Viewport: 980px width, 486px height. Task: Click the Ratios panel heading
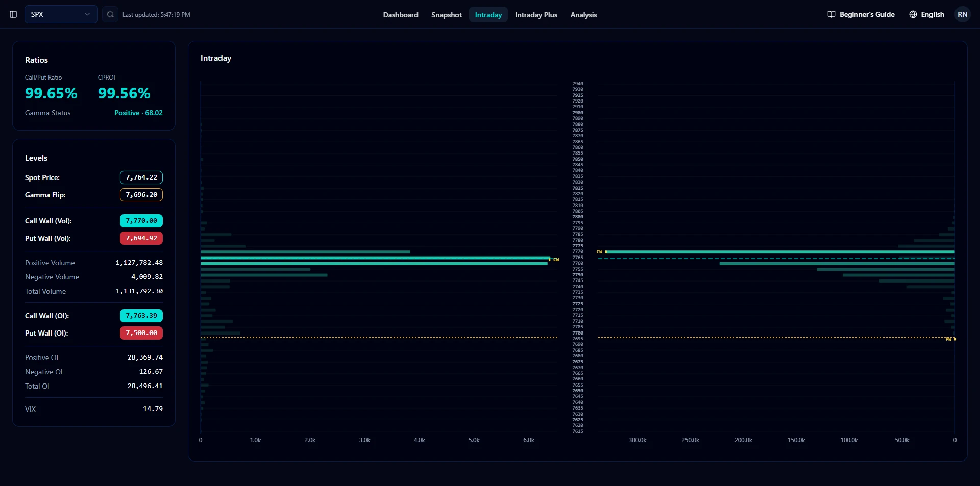pos(36,60)
